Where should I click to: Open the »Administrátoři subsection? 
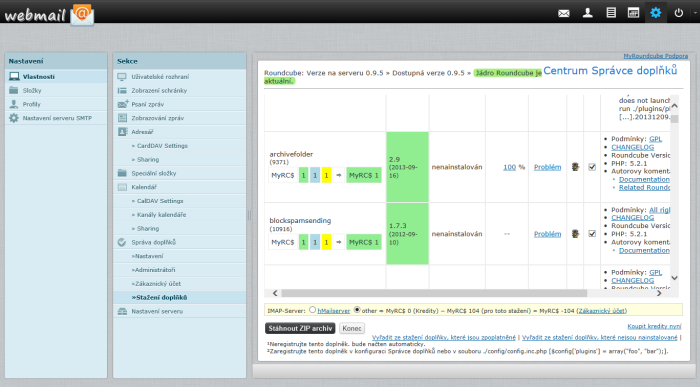click(179, 270)
